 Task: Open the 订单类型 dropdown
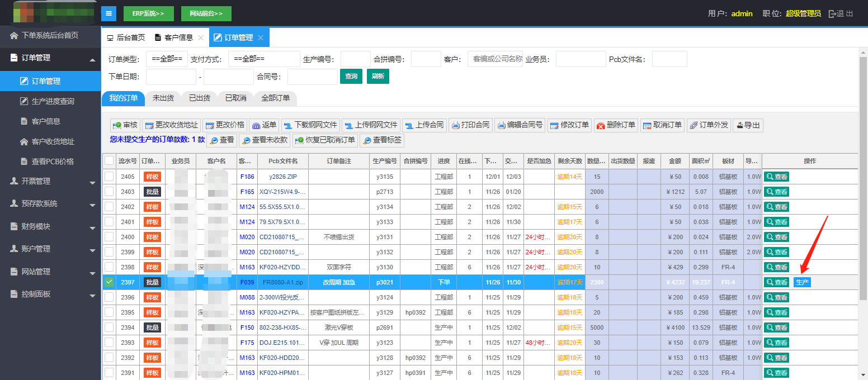(x=167, y=59)
